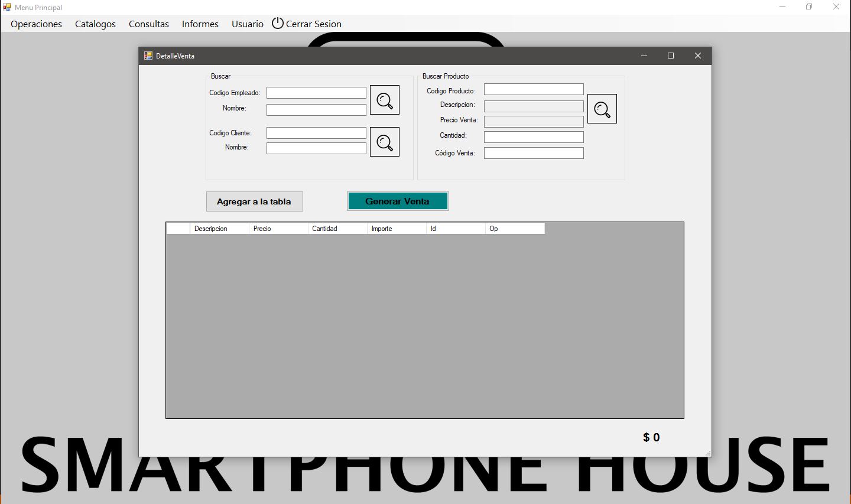Image resolution: width=851 pixels, height=504 pixels.
Task: Click the Código Venta label
Action: pyautogui.click(x=455, y=153)
